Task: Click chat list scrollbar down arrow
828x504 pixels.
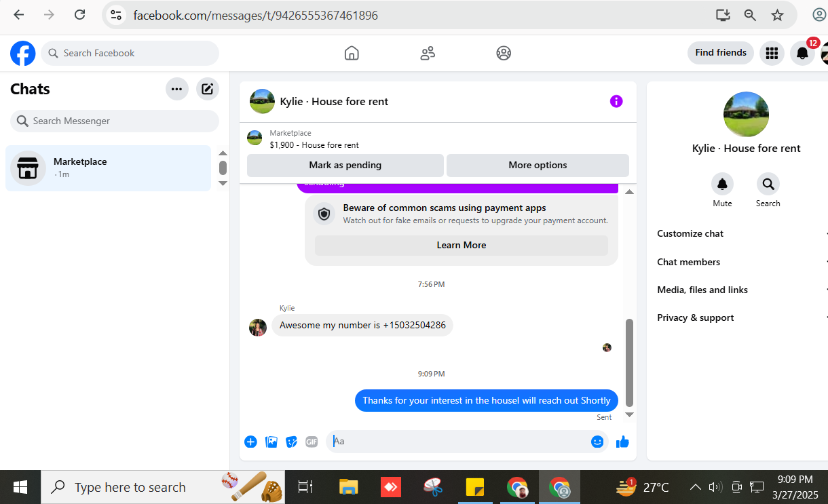Action: pos(223,183)
